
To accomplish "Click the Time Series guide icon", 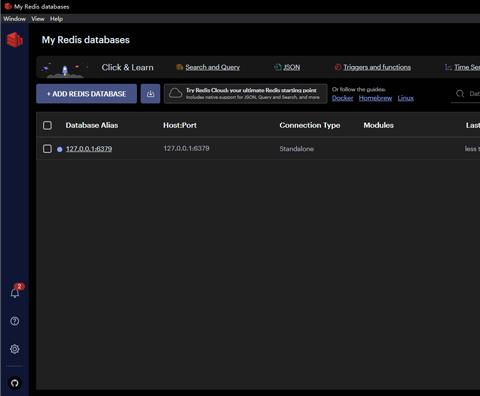I will (x=448, y=67).
